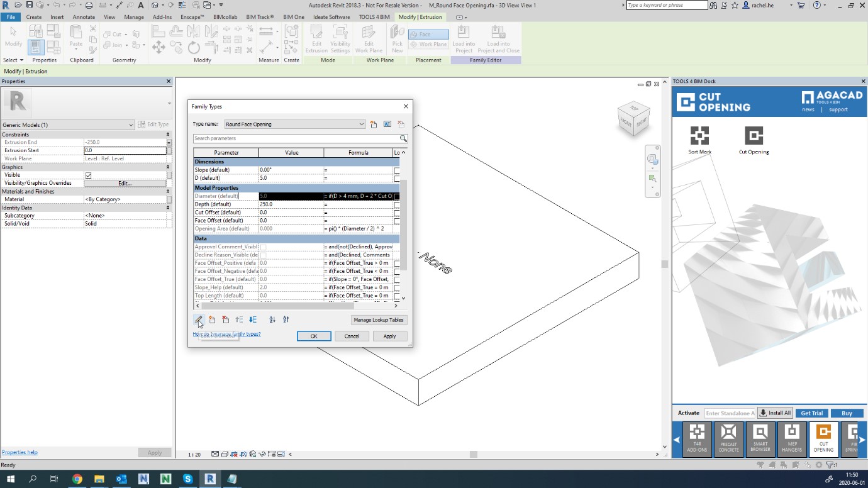Toggle the Lock checkbox for Slope_Help (default)

click(x=397, y=288)
